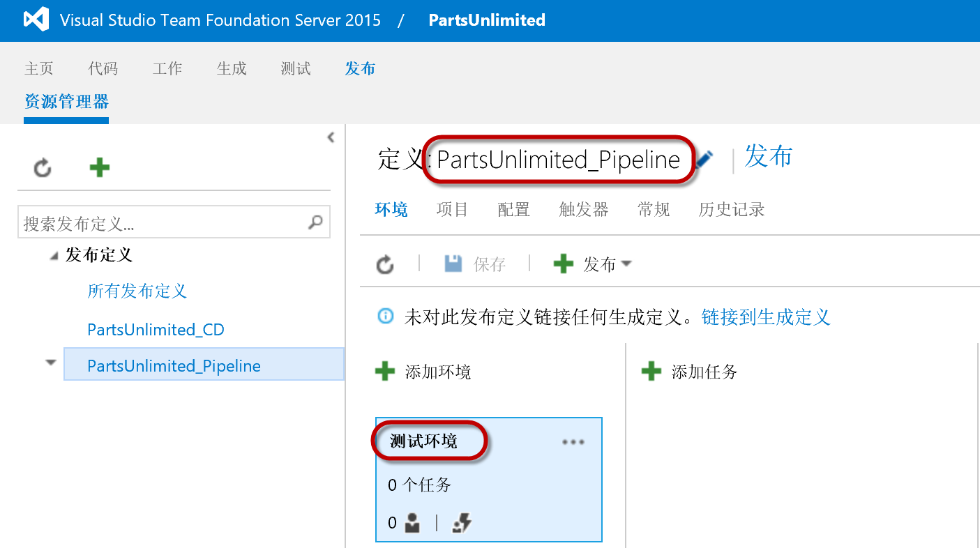
Task: Switch to the 配置 tab
Action: click(x=514, y=209)
